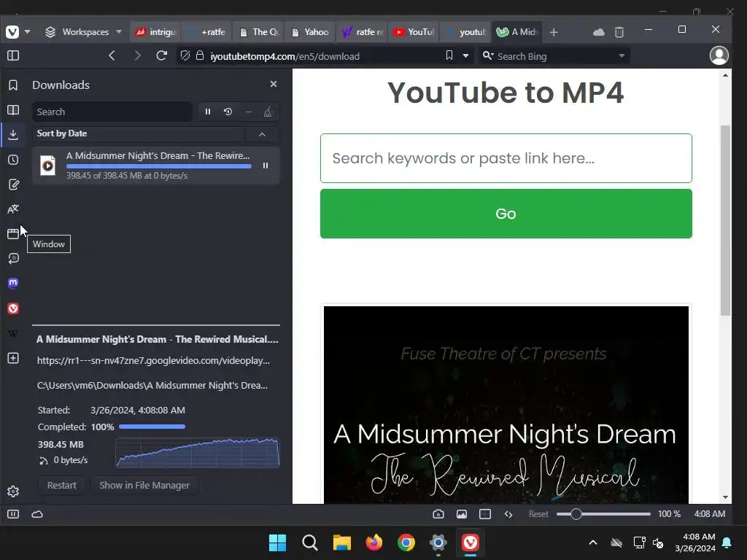Image resolution: width=747 pixels, height=560 pixels.
Task: Open Windows Start menu
Action: (278, 542)
